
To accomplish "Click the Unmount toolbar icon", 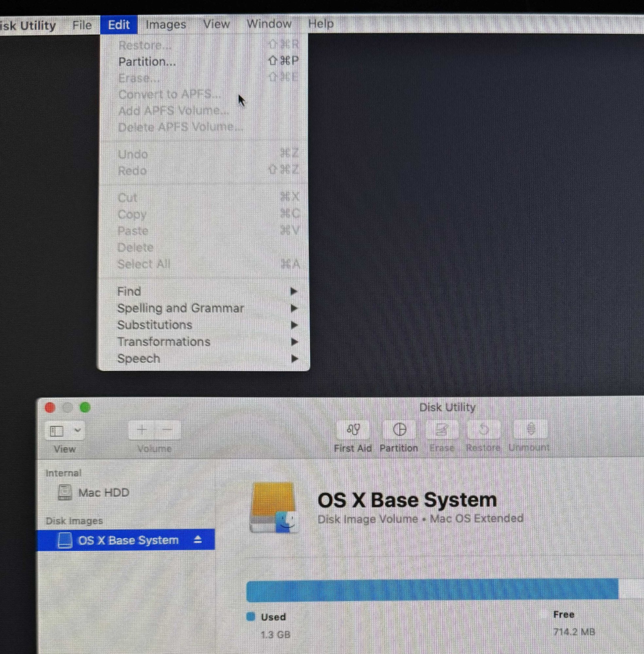I will 530,429.
